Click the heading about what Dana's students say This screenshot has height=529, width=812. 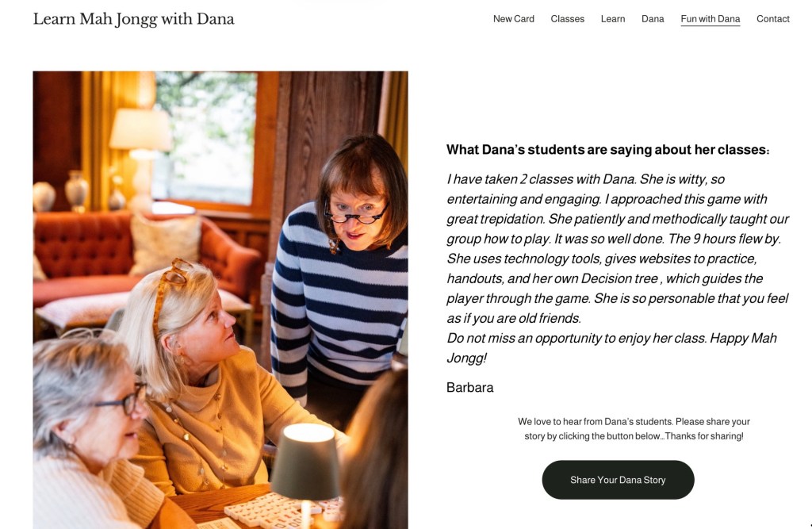click(x=608, y=150)
